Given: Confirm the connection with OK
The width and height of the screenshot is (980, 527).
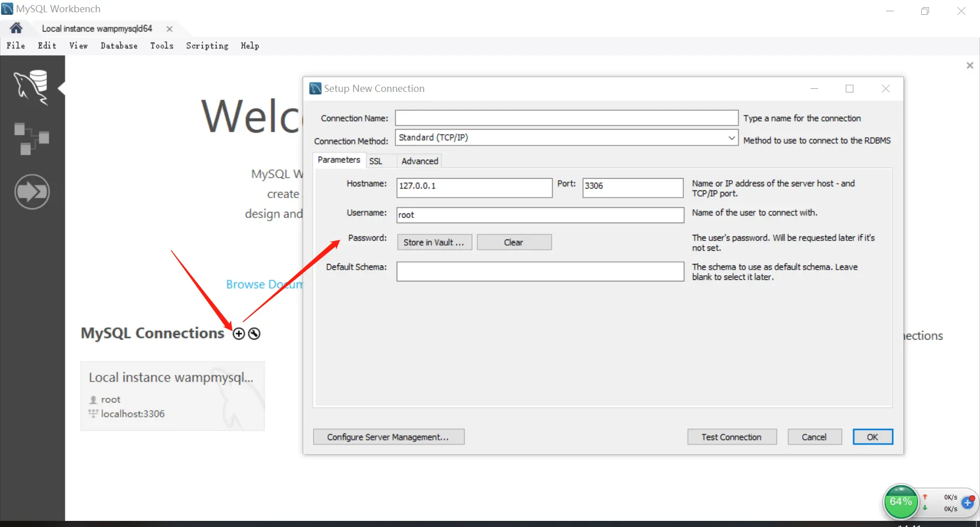Looking at the screenshot, I should [x=873, y=437].
